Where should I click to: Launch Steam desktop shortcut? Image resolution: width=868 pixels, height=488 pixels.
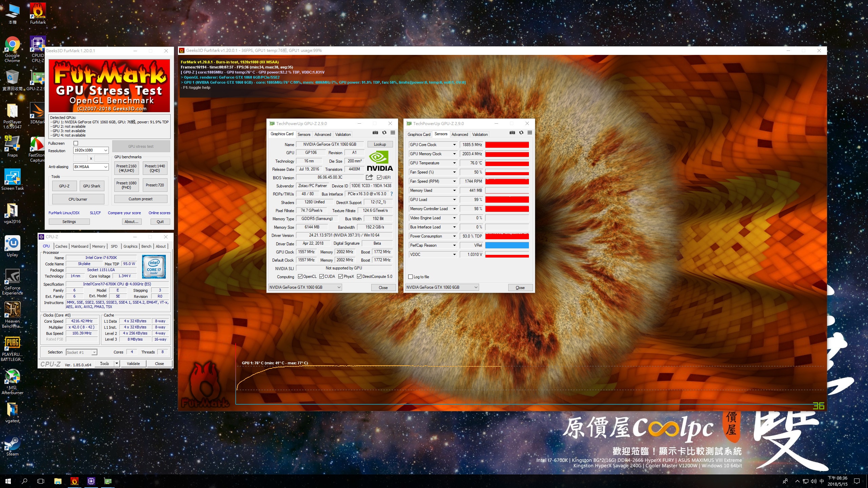click(x=12, y=446)
